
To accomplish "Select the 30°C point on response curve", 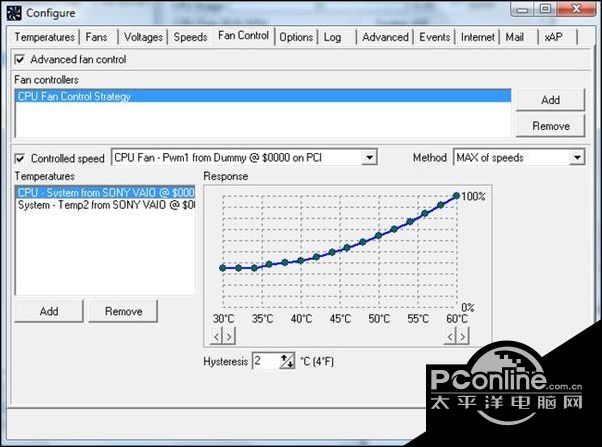I will 222,268.
